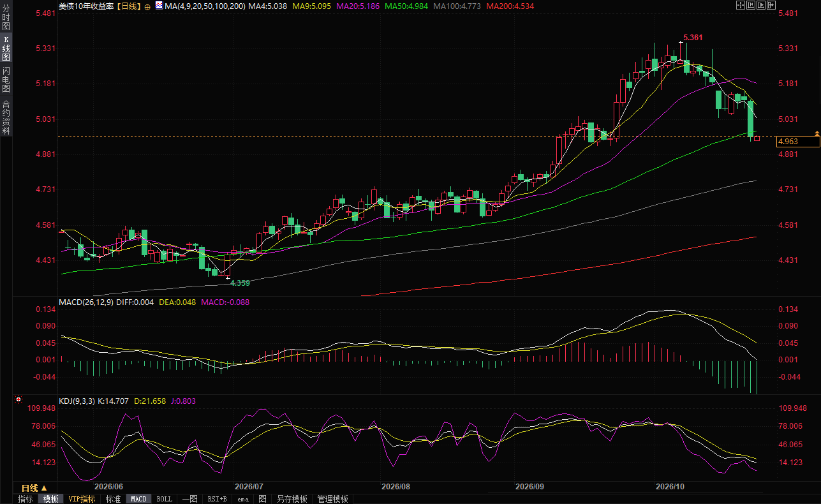This screenshot has height=504, width=821.
Task: Click the crosshair cursor icon at top right
Action: point(741,5)
